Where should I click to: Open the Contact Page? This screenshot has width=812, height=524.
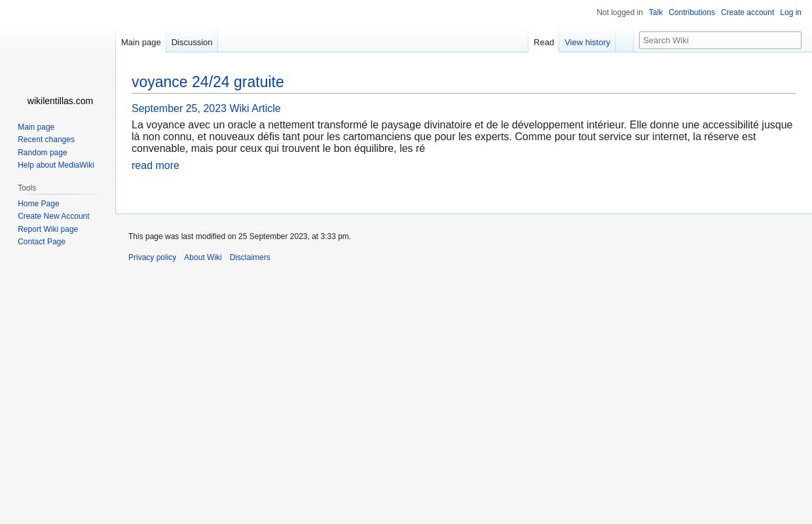coord(41,242)
